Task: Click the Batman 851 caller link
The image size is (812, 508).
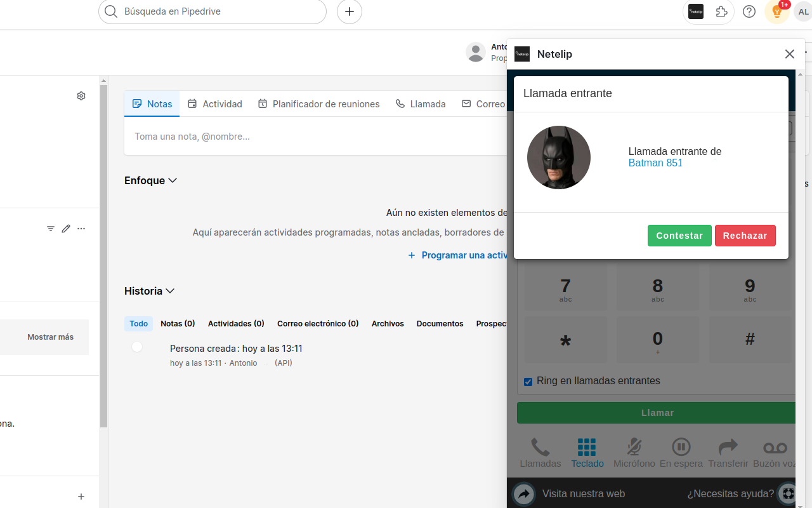Action: (655, 163)
